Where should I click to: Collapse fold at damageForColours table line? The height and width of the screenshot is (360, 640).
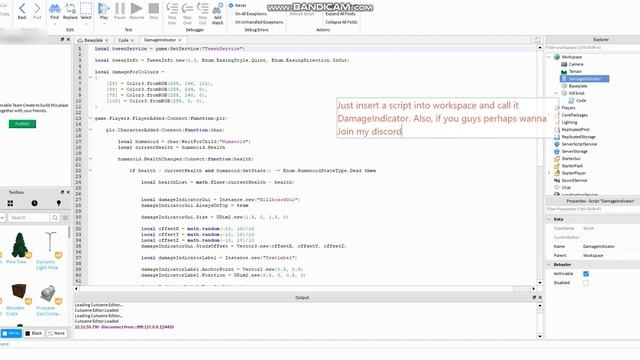[91, 77]
